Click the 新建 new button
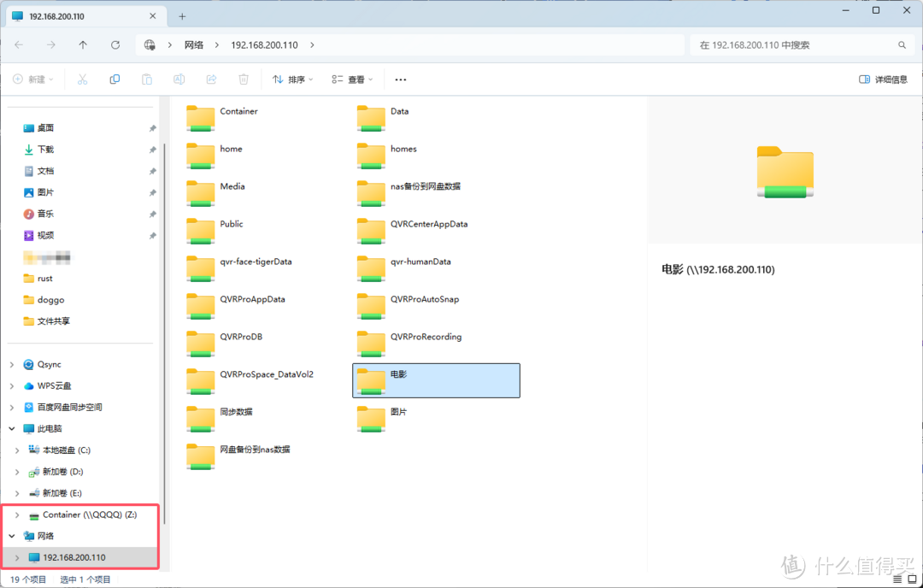The width and height of the screenshot is (923, 588). (x=33, y=79)
